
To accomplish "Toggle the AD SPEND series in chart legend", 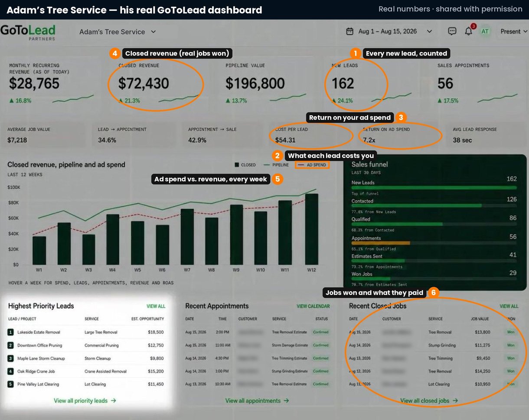I will pyautogui.click(x=312, y=165).
